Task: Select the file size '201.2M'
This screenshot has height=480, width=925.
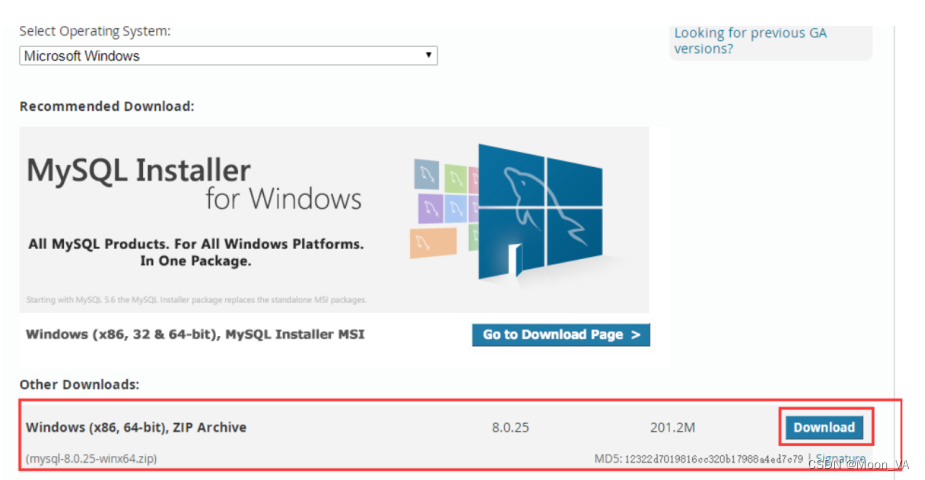Action: click(673, 428)
